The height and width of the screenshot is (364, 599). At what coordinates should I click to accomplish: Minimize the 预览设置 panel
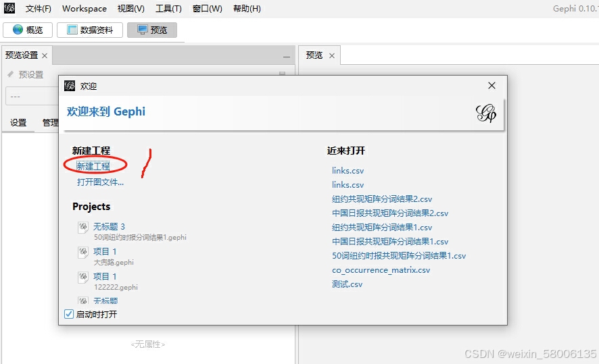(287, 57)
